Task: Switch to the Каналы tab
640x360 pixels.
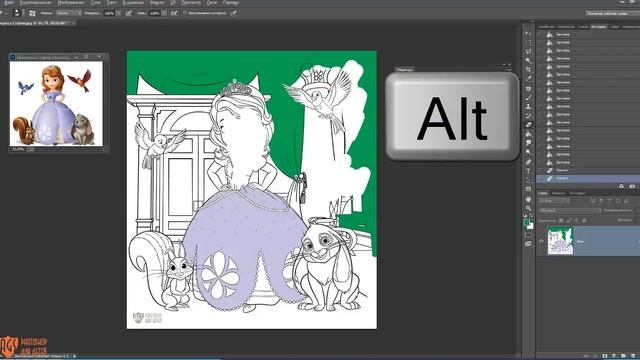Action: 558,193
